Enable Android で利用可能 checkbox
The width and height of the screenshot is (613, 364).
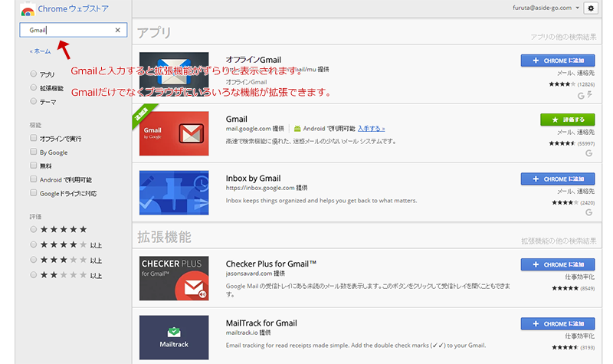[34, 179]
